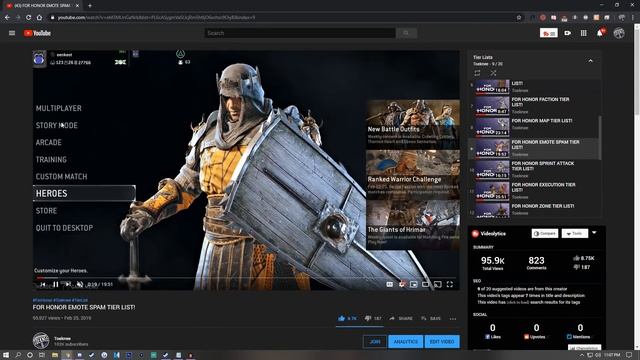The height and width of the screenshot is (360, 640).
Task: Play FOR HONOR SPRINT ATTACK TIER LIST
Action: [x=534, y=169]
